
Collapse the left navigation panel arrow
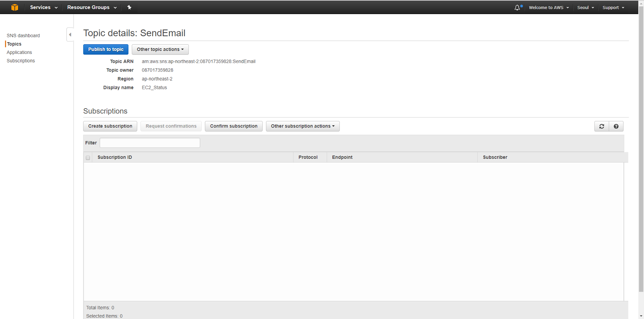pos(70,35)
